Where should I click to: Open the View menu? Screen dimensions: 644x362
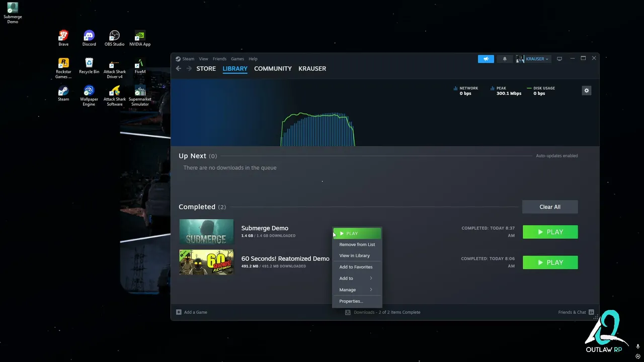coord(203,59)
